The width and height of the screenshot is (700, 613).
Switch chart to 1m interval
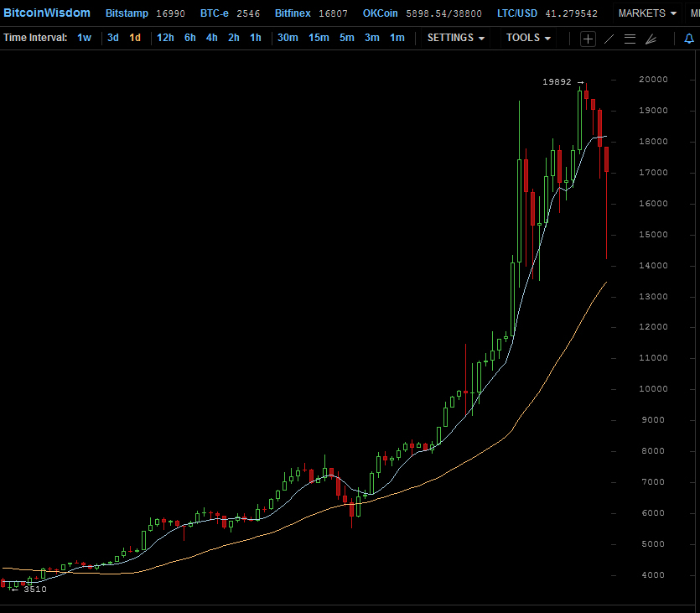pos(397,38)
